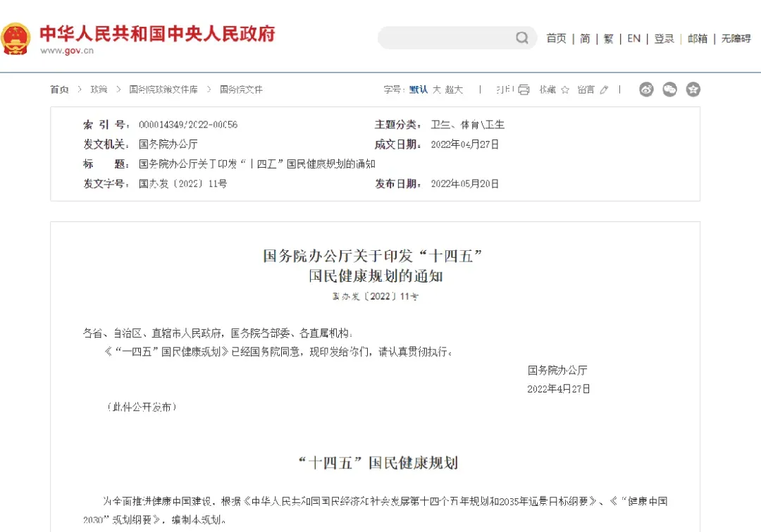Click the "十四五"国民健康规划 section heading
This screenshot has width=761, height=532.
click(378, 462)
